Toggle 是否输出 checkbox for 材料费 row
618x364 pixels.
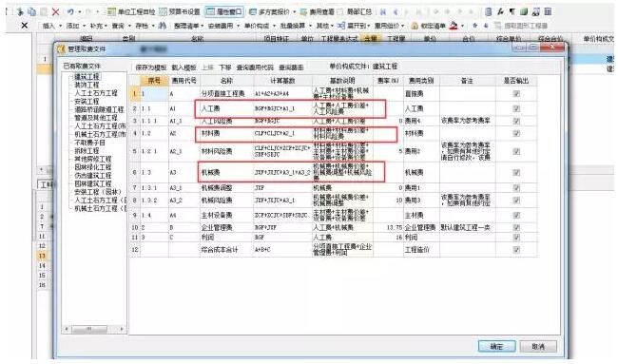(x=516, y=134)
